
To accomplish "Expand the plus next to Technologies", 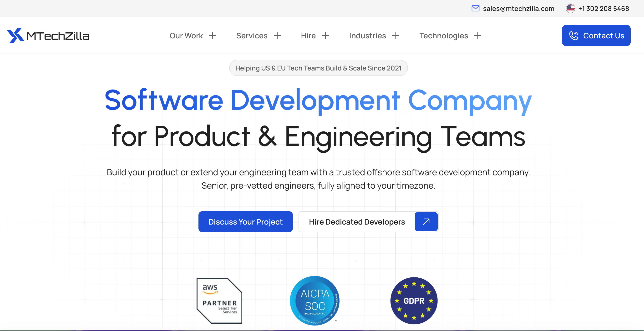I will coord(477,35).
